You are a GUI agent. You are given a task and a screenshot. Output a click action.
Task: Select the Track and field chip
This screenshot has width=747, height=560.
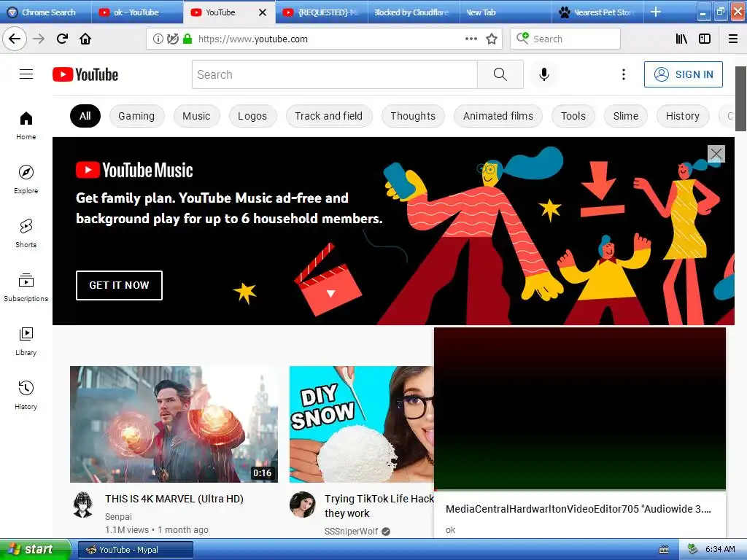pyautogui.click(x=329, y=116)
